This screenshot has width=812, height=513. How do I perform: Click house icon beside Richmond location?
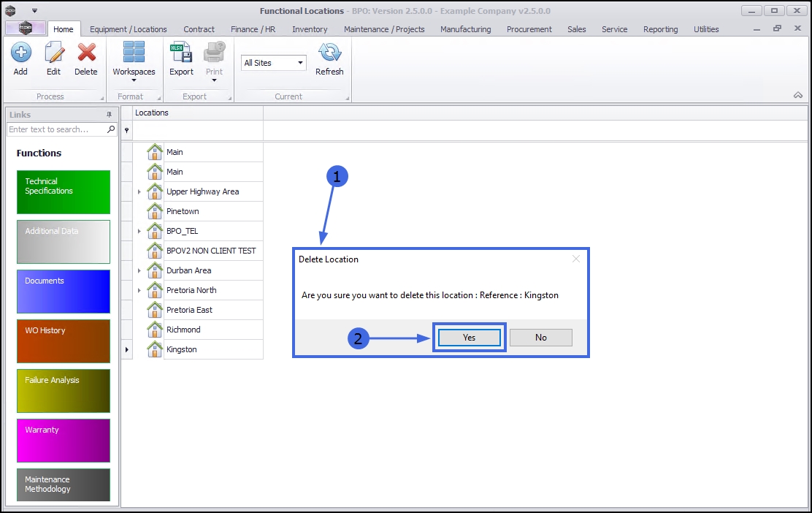pyautogui.click(x=154, y=329)
